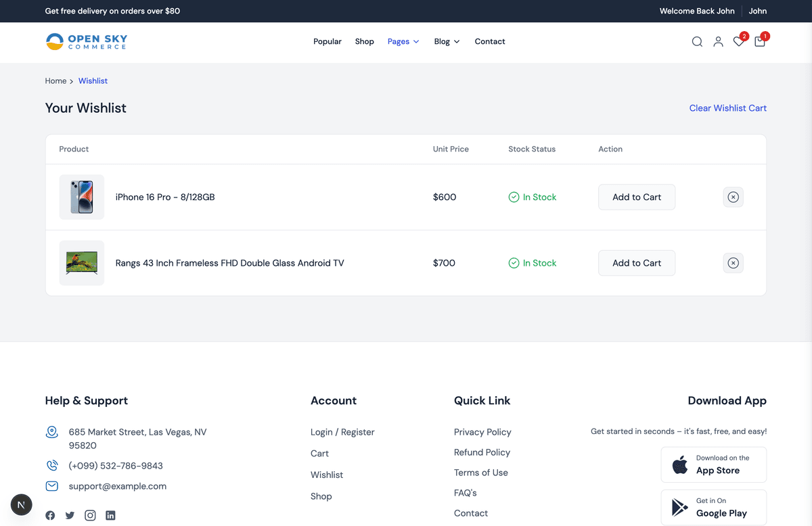Viewport: 812px width, 526px height.
Task: Open the shopping cart bag icon
Action: 760,42
